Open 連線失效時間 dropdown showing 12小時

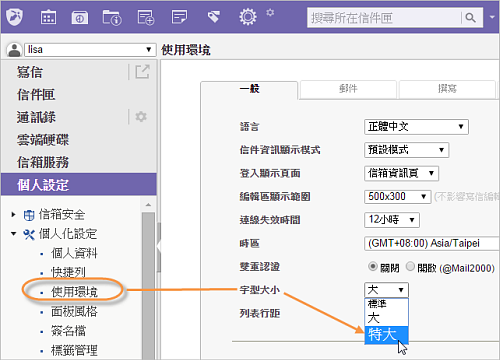(x=392, y=220)
